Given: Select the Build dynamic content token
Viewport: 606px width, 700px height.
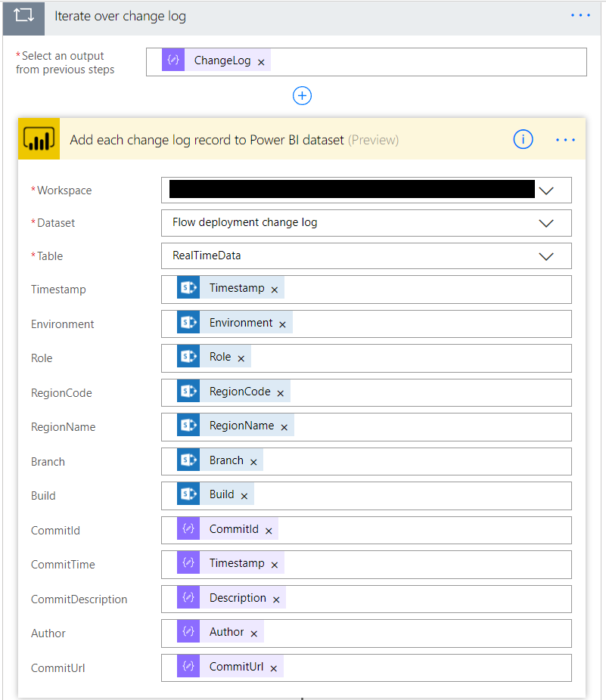Looking at the screenshot, I should (221, 494).
